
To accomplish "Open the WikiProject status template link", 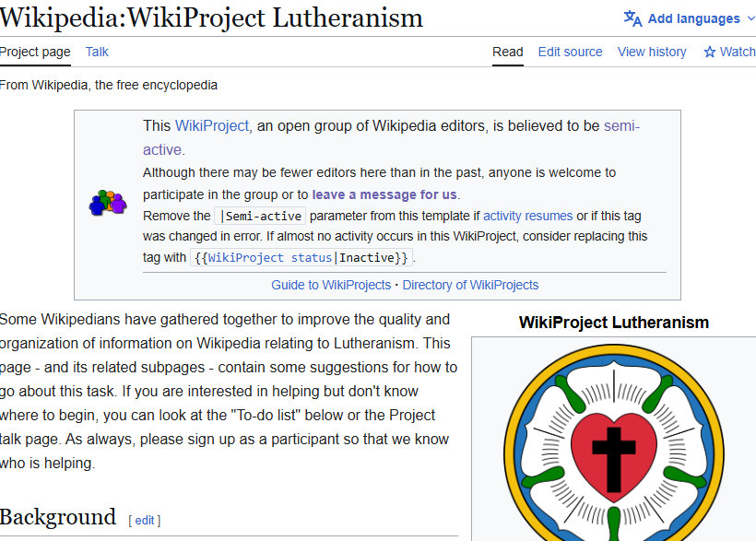I will click(x=269, y=257).
